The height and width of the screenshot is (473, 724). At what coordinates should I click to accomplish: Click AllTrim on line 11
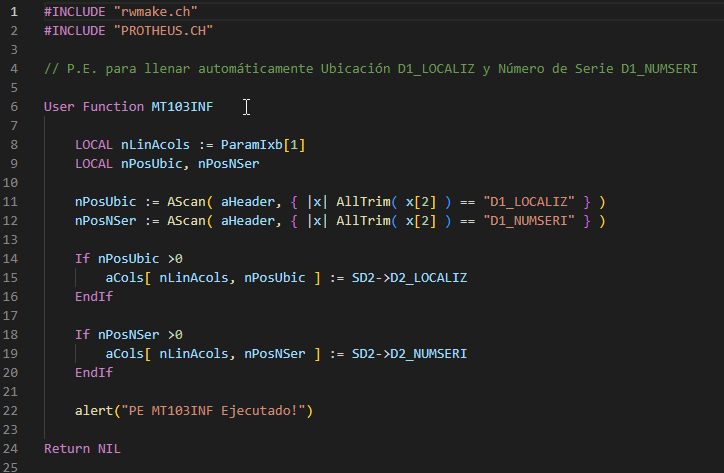click(x=363, y=202)
